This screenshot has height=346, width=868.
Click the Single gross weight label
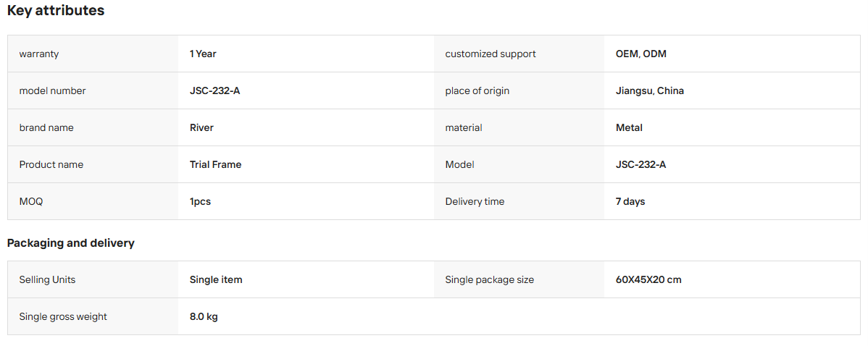(63, 317)
